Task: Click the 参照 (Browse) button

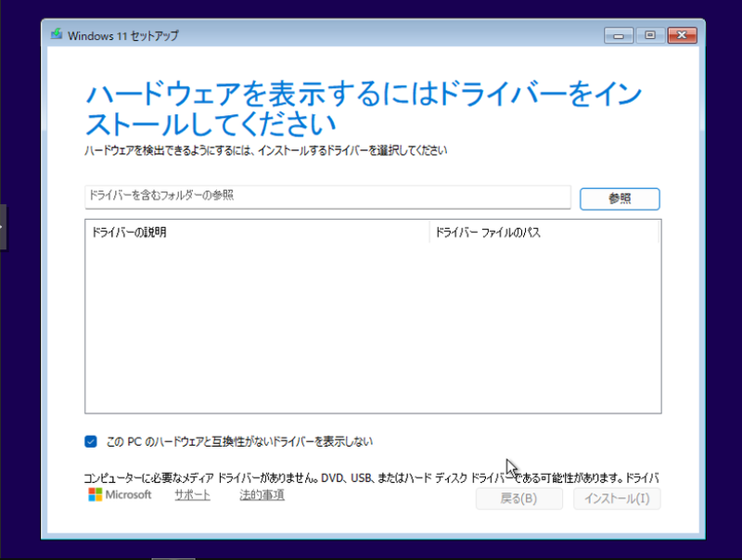Action: coord(619,198)
